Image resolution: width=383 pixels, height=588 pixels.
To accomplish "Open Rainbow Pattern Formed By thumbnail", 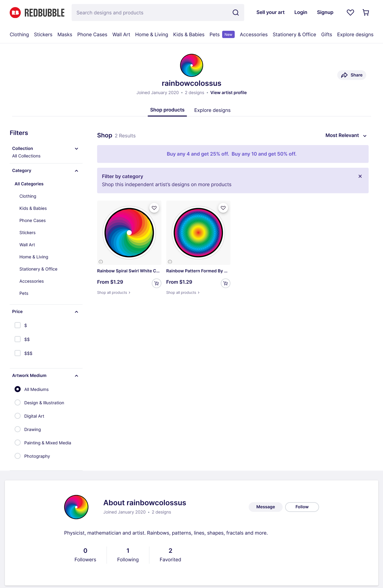I will pos(198,232).
